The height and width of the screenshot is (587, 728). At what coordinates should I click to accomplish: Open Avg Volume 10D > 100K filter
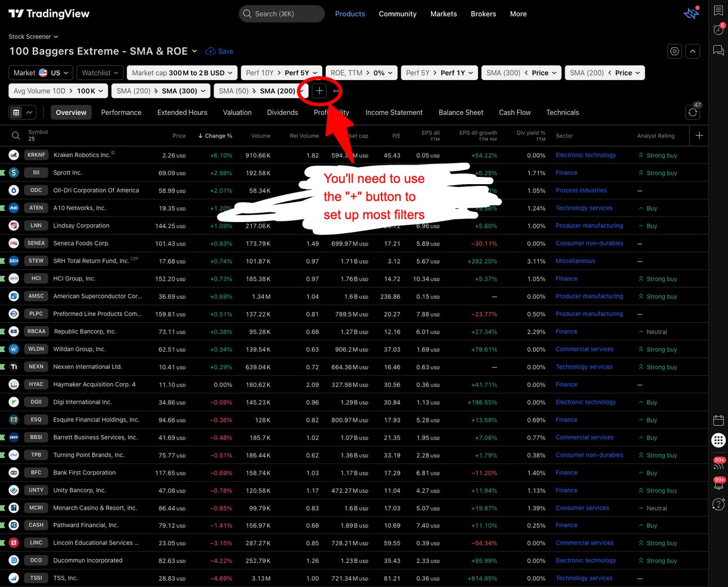point(59,91)
